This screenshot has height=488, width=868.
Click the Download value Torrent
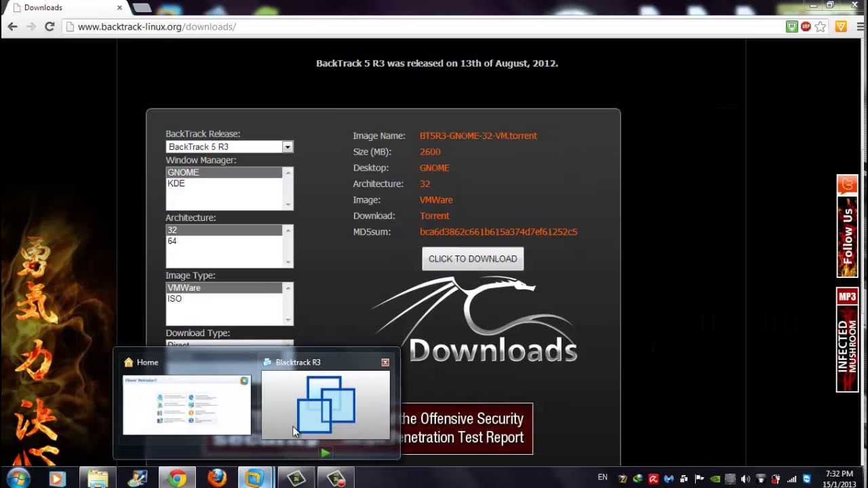[x=434, y=216]
